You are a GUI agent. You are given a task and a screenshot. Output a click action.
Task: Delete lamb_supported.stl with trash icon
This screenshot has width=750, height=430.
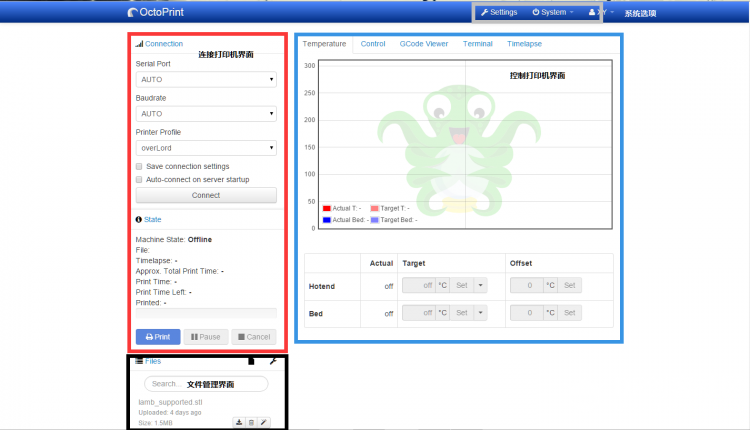tap(251, 422)
